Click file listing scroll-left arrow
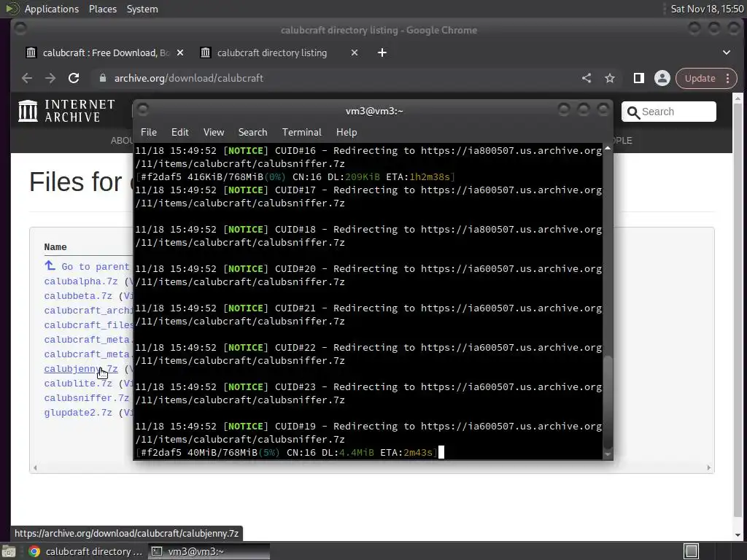 pyautogui.click(x=35, y=467)
